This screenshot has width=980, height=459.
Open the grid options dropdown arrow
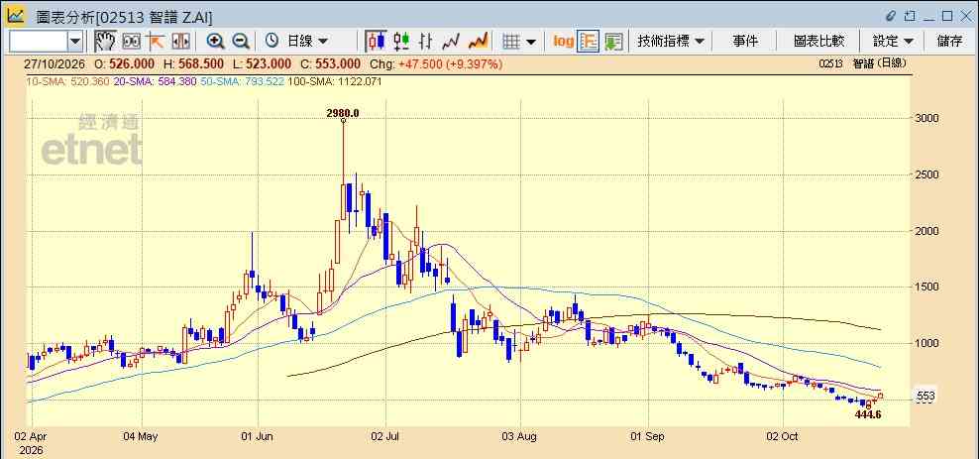(530, 42)
